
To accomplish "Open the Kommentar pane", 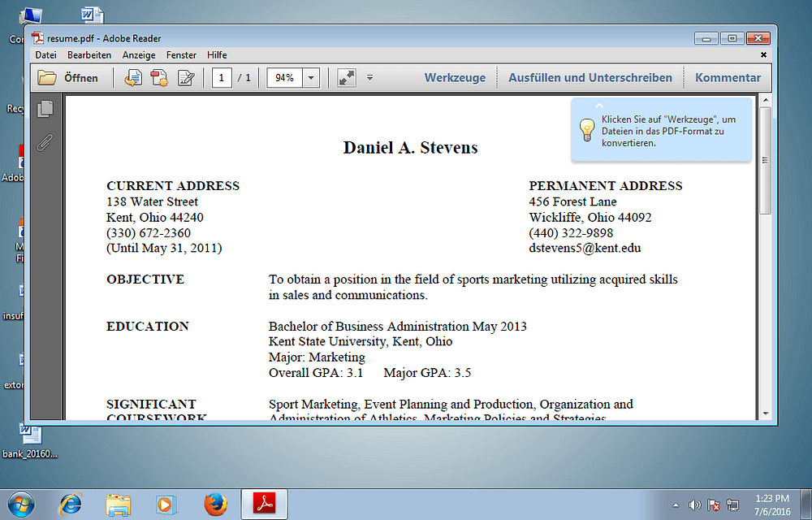I will click(x=728, y=78).
